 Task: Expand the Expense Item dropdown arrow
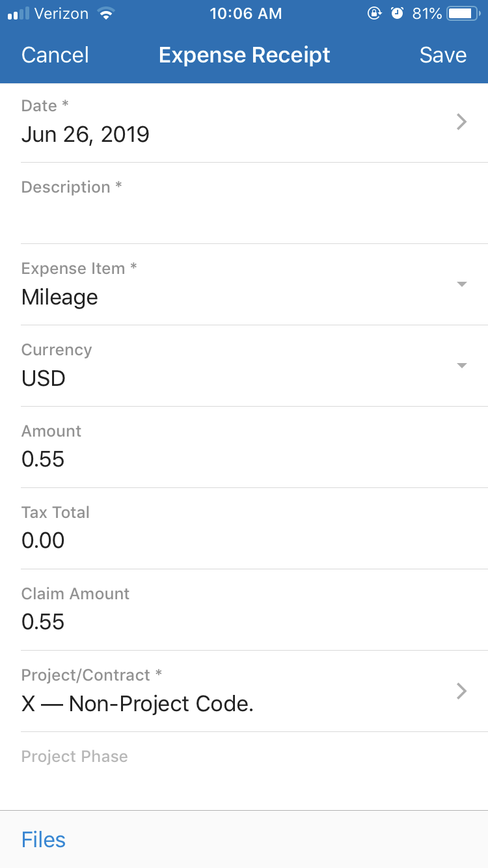click(461, 284)
